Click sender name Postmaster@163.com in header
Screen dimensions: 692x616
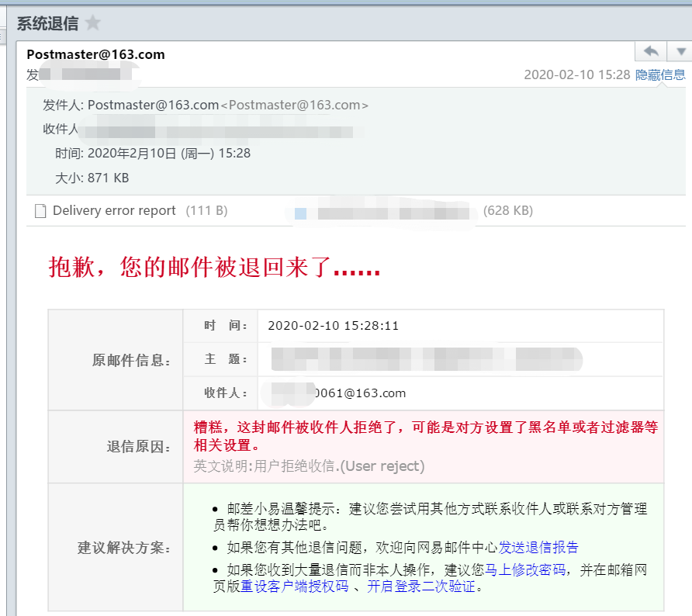click(x=95, y=54)
